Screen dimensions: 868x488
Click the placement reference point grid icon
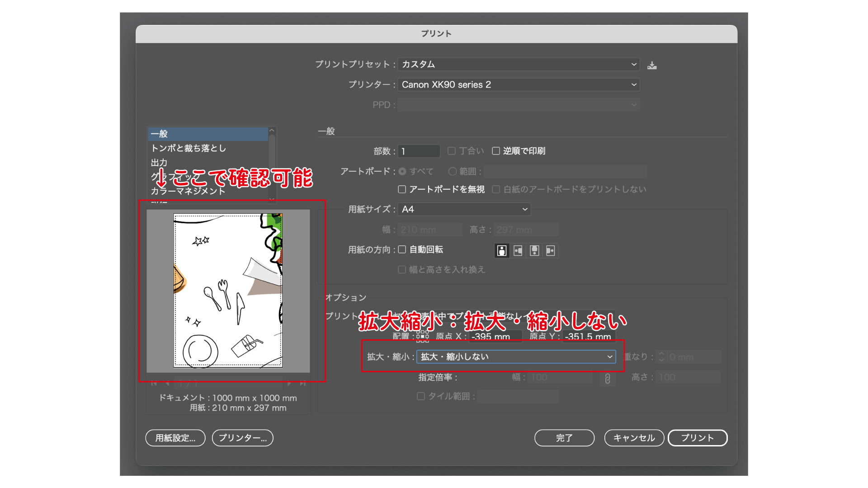(422, 336)
